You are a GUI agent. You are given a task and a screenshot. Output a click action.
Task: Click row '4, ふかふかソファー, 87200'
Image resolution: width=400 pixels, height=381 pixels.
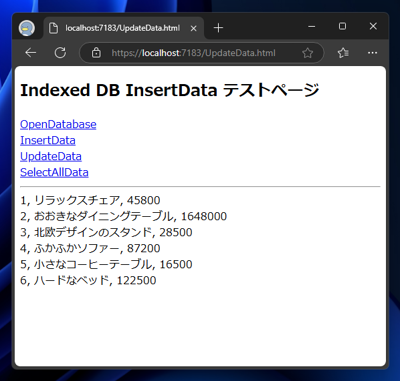[90, 248]
